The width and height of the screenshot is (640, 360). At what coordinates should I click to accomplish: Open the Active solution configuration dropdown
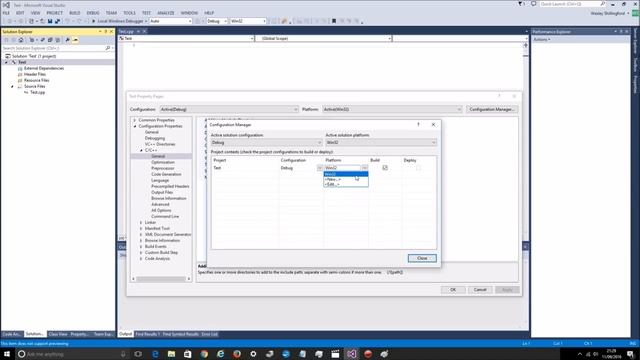point(267,142)
